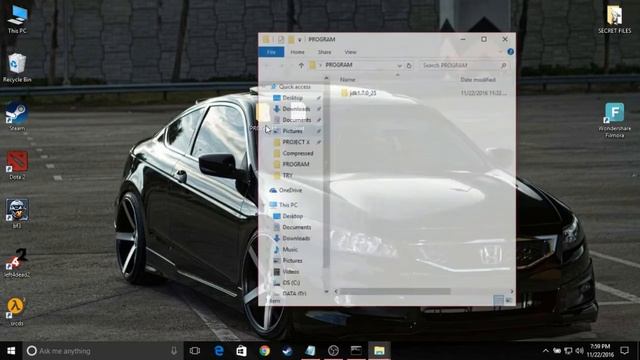Open pinned Documents under Quick access

(x=297, y=120)
